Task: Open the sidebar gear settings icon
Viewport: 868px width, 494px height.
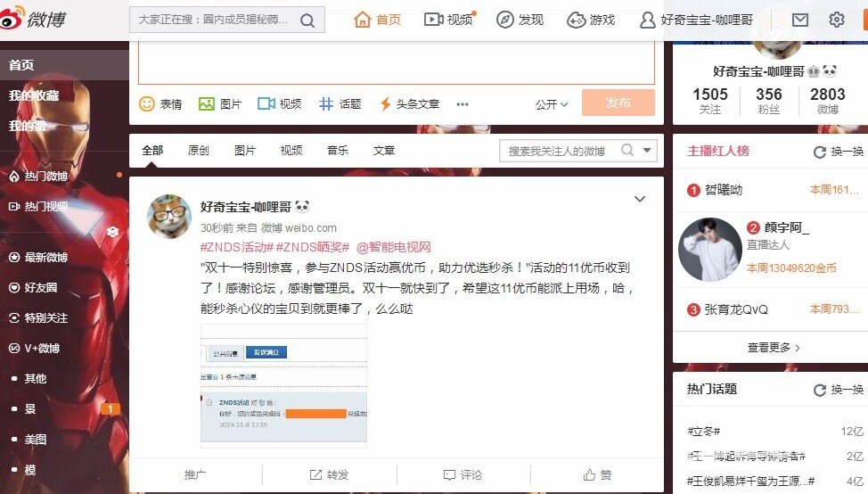Action: [112, 232]
